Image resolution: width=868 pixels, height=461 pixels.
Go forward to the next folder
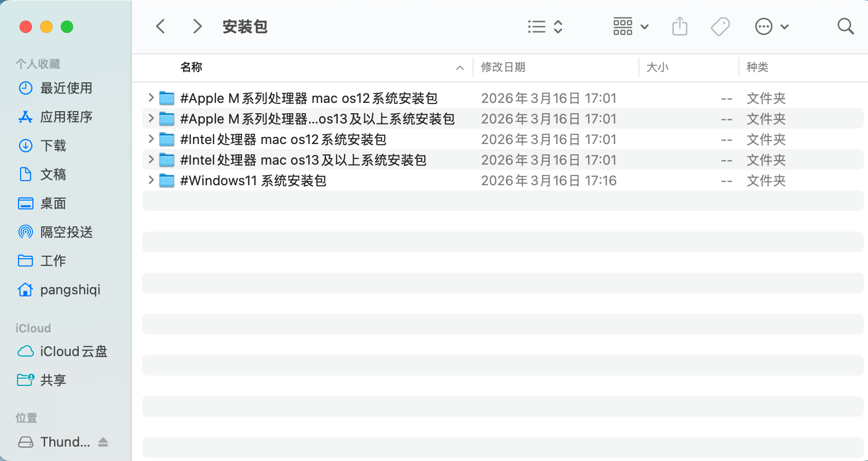point(197,26)
